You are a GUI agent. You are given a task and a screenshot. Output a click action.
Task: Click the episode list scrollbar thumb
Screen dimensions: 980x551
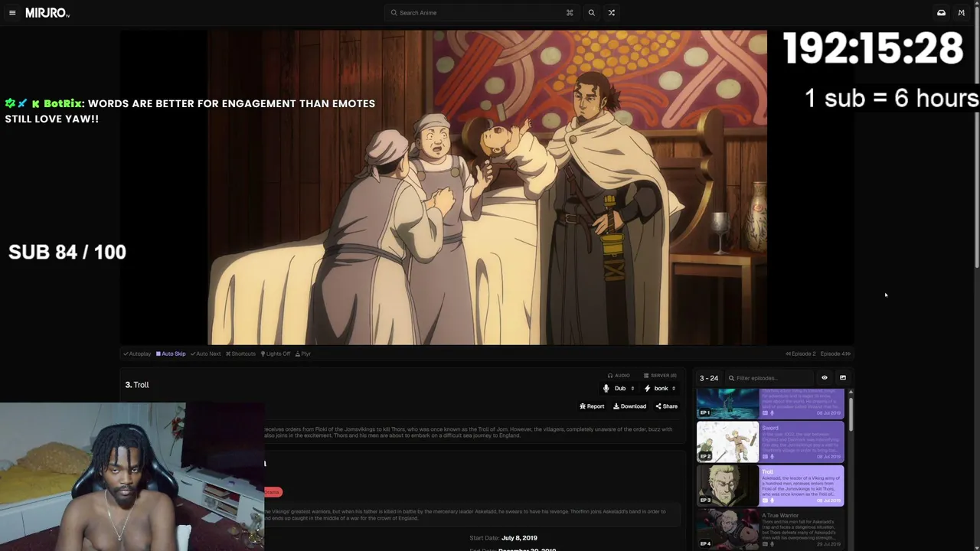coord(851,413)
